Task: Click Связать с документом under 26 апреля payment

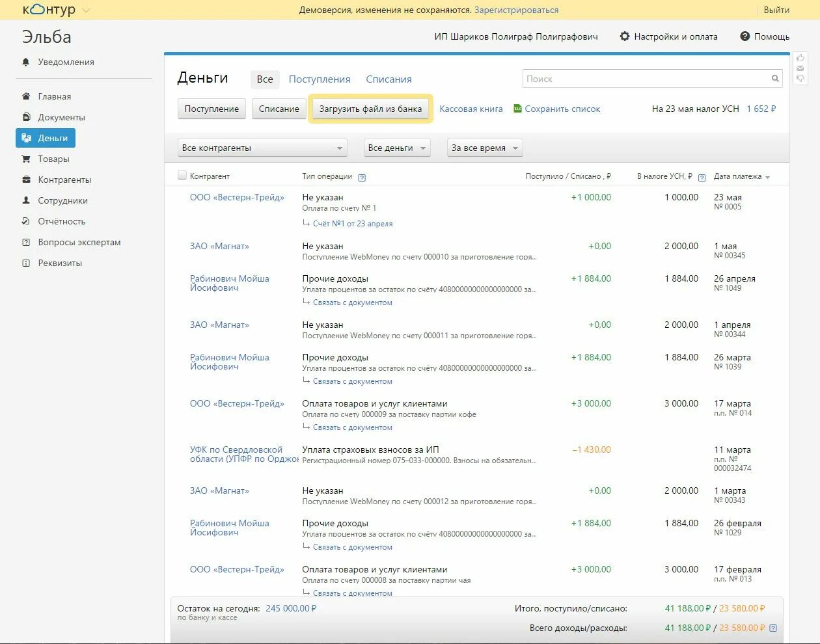Action: tap(353, 302)
